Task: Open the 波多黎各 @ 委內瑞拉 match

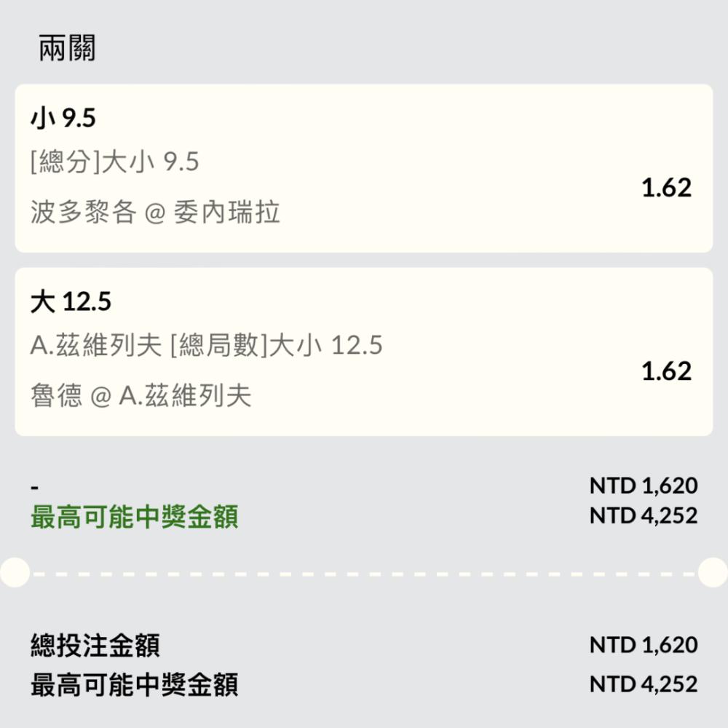Action: point(155,212)
